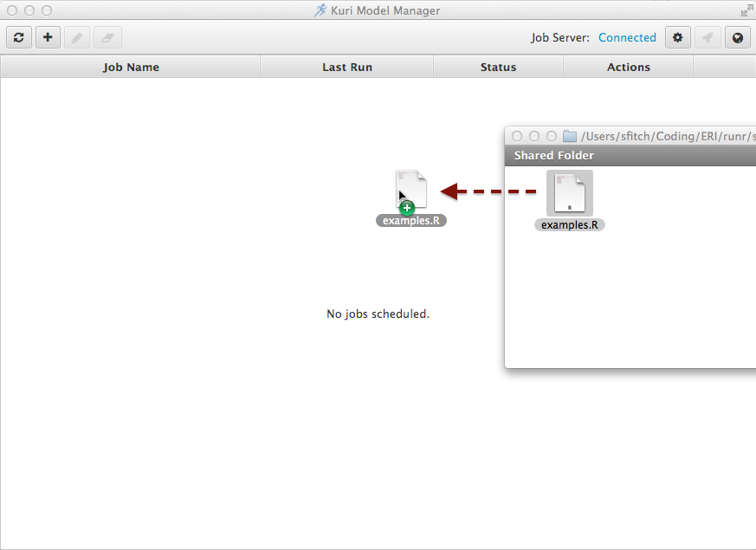Sort jobs by the Job Name column

tap(131, 67)
